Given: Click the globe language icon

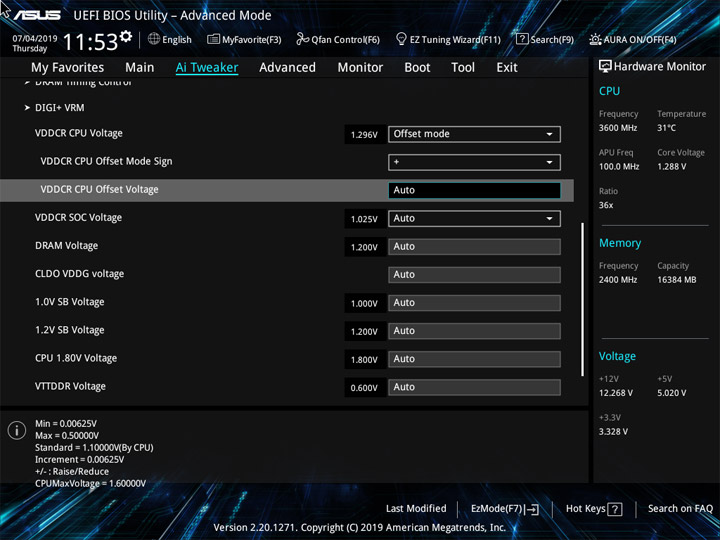Looking at the screenshot, I should (154, 39).
